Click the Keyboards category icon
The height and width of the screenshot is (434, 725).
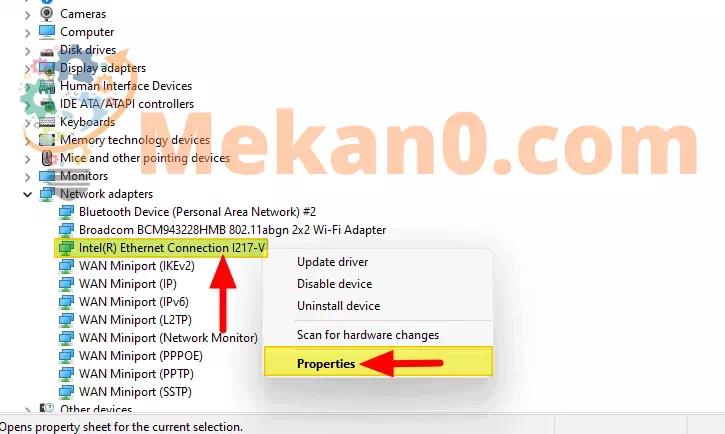pos(47,122)
